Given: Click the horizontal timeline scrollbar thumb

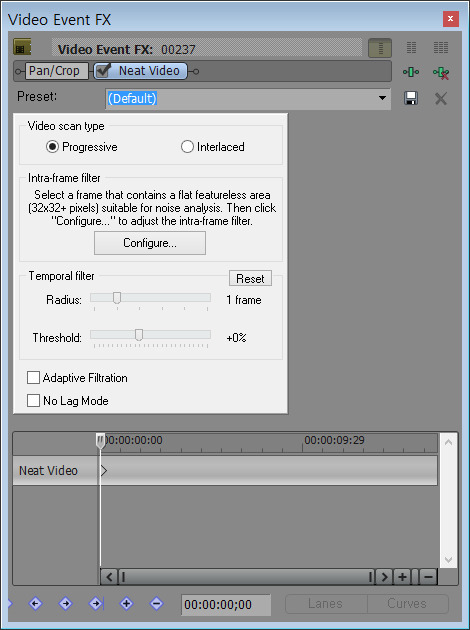Looking at the screenshot, I should pyautogui.click(x=247, y=577).
